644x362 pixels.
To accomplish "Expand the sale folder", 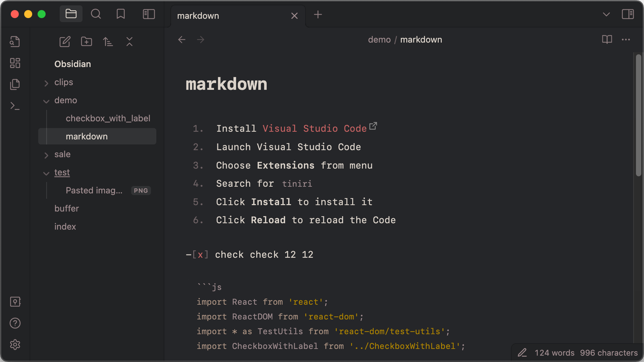I will click(46, 155).
